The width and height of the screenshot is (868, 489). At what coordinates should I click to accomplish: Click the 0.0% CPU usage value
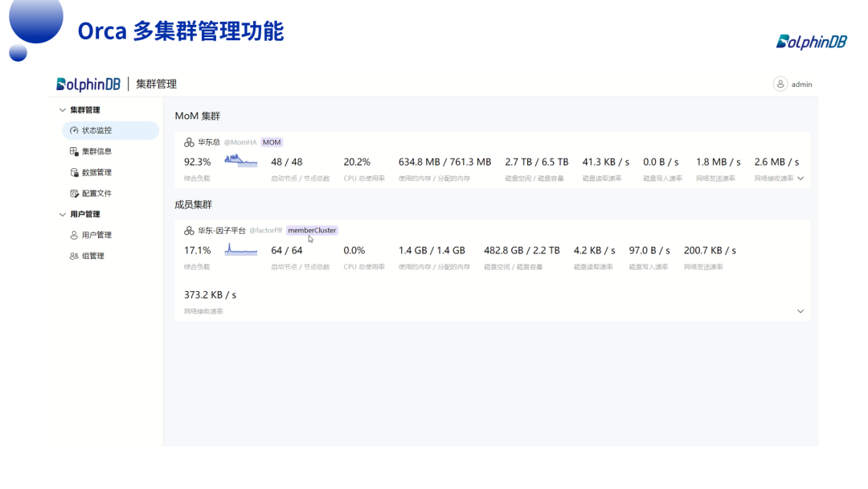coord(354,250)
